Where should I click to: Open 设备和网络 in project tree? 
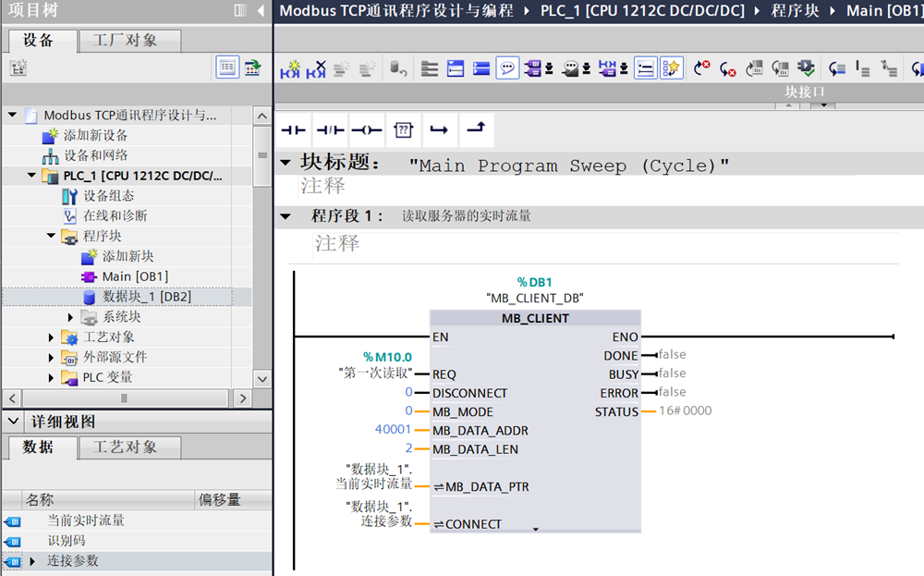(95, 155)
